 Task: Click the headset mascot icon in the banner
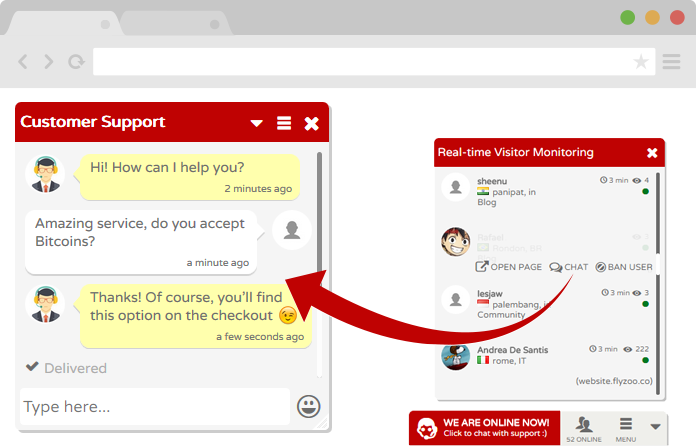(x=426, y=429)
